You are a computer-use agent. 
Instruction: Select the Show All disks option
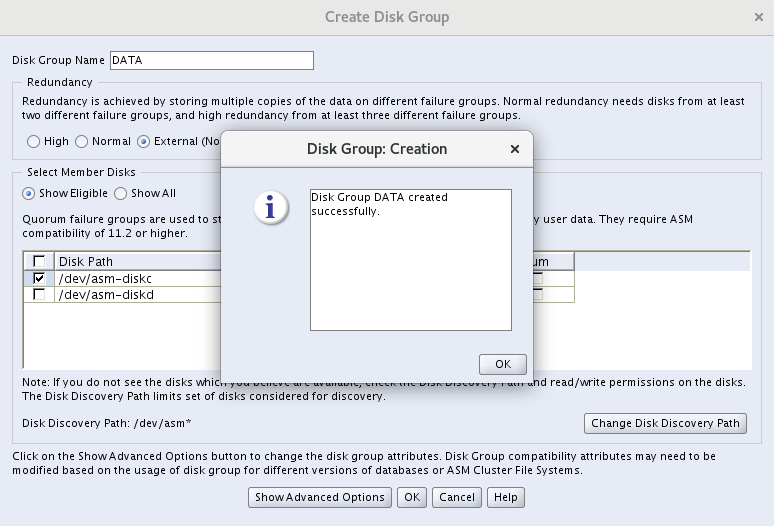pyautogui.click(x=121, y=193)
